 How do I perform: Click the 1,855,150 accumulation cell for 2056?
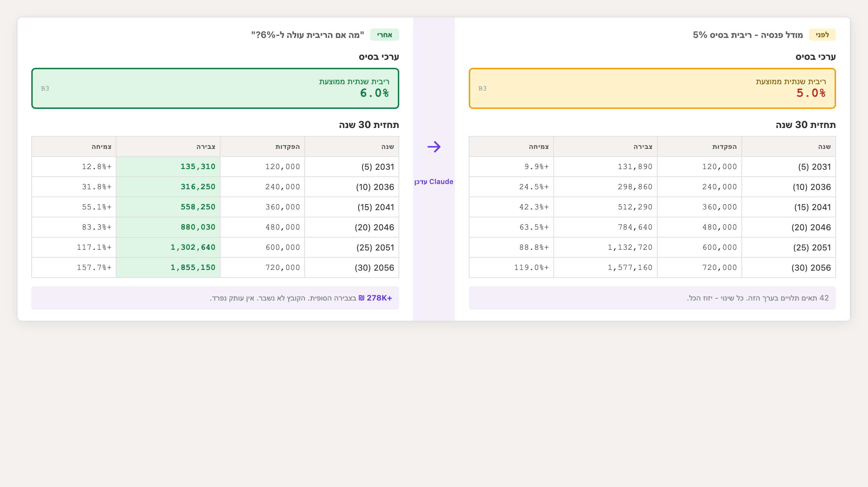(x=168, y=268)
